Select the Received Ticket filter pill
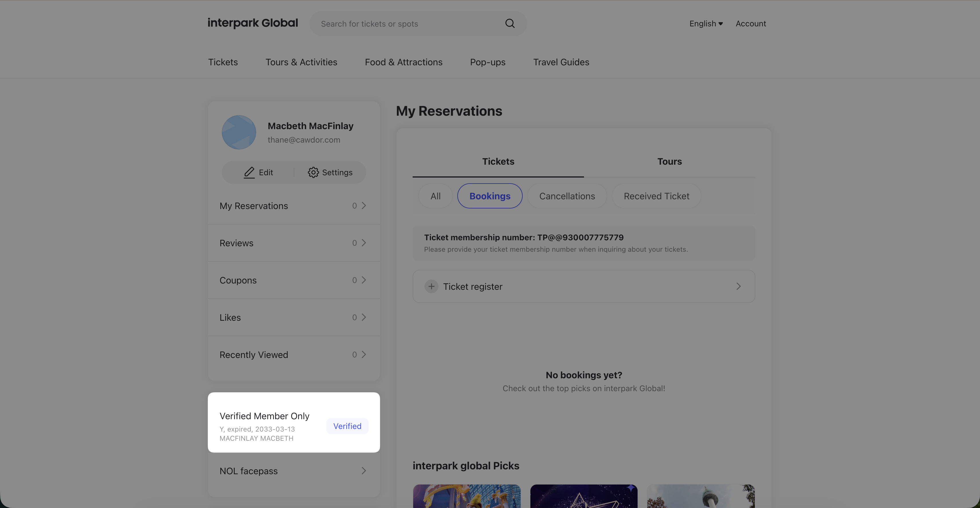 tap(656, 196)
